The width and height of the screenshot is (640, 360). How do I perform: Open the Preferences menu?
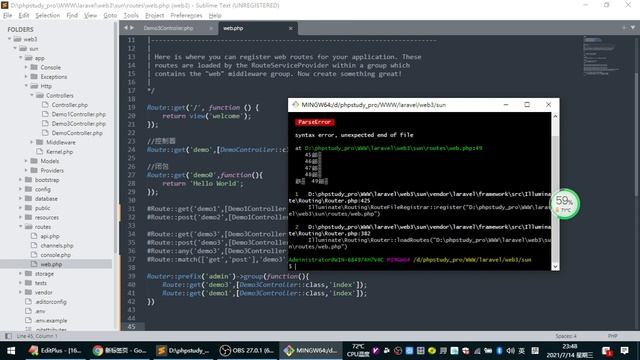point(186,16)
